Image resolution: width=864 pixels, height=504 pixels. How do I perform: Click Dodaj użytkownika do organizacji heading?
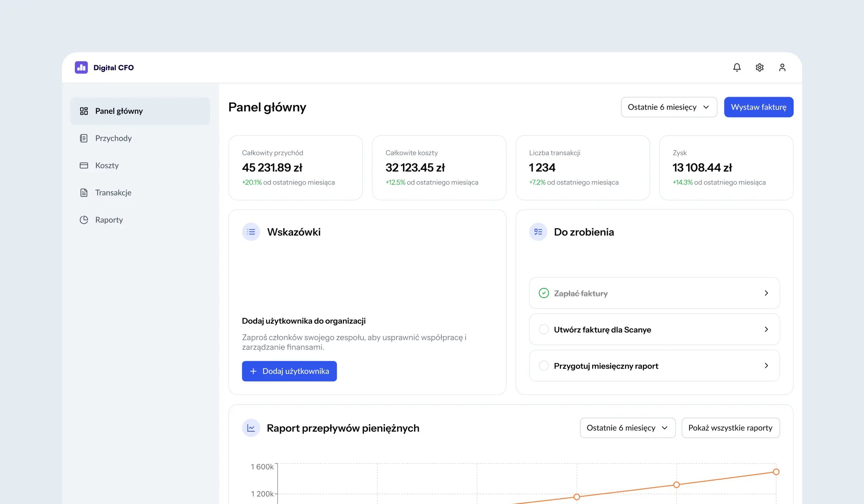(304, 321)
